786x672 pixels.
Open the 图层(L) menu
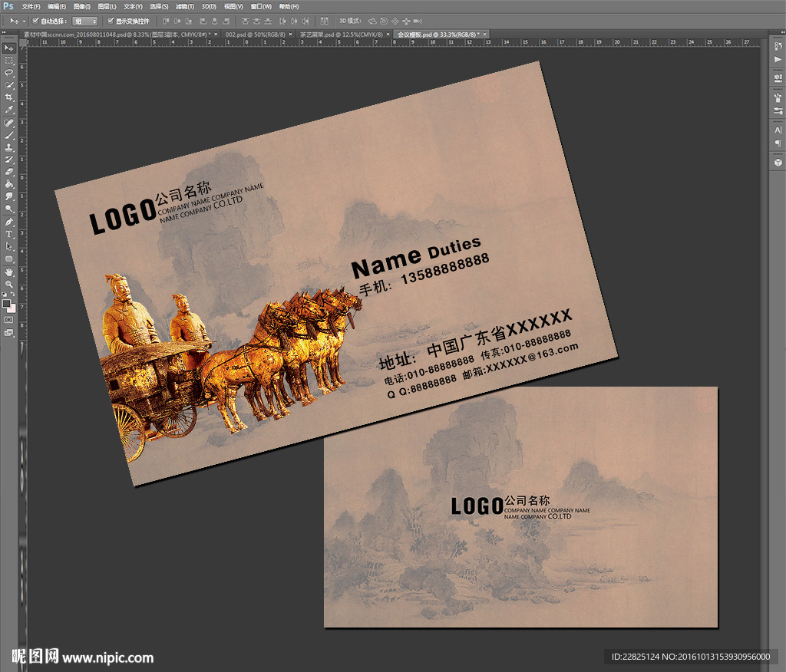pyautogui.click(x=107, y=6)
